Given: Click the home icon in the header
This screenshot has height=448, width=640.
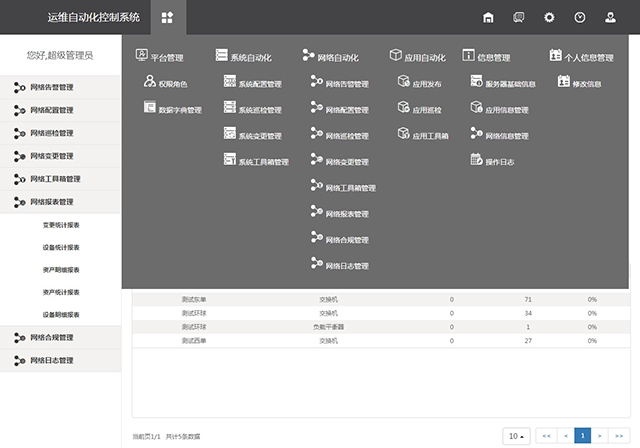Looking at the screenshot, I should (x=488, y=17).
